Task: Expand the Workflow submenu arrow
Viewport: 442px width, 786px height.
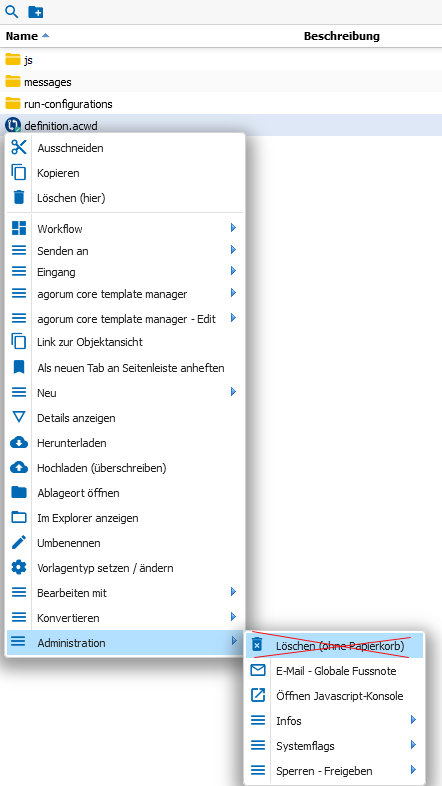Action: pos(233,228)
